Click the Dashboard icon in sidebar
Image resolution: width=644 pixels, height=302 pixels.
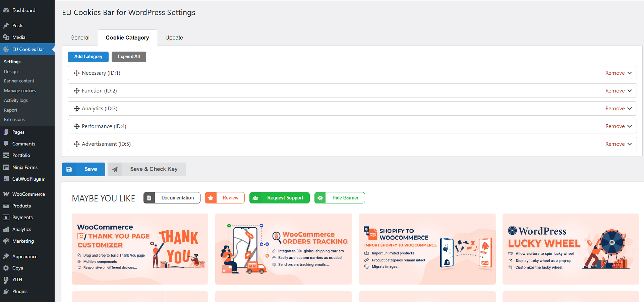point(6,10)
